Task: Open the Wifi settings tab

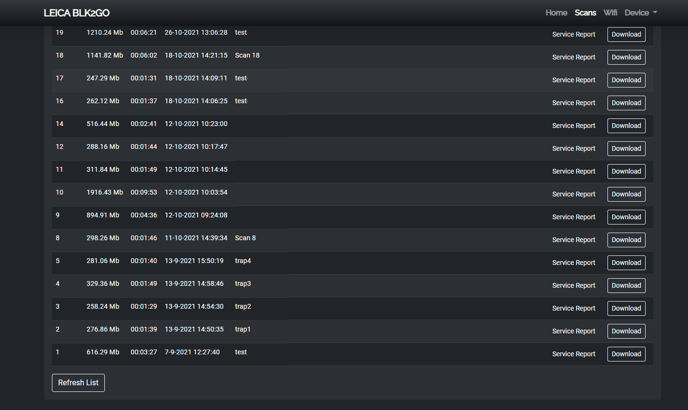Action: [x=610, y=13]
